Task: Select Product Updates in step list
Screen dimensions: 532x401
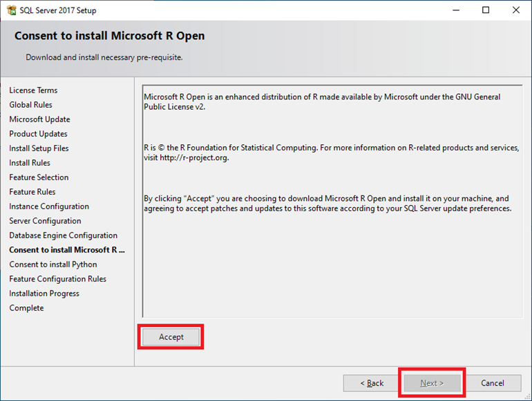Action: (x=38, y=134)
